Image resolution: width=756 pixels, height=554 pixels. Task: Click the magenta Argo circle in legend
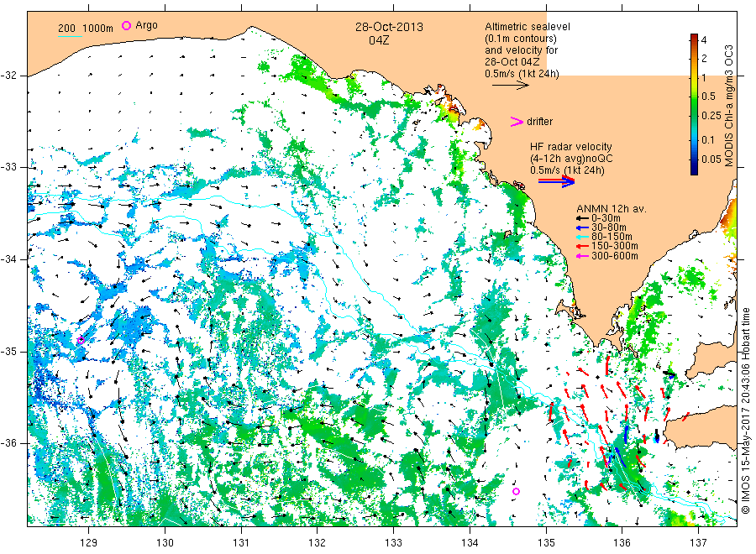126,25
